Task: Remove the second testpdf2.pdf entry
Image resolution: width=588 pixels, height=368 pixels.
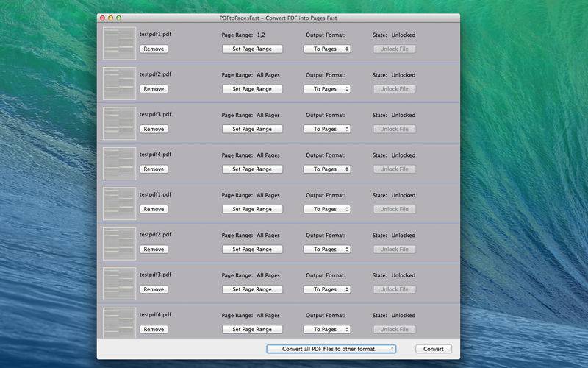Action: [154, 250]
